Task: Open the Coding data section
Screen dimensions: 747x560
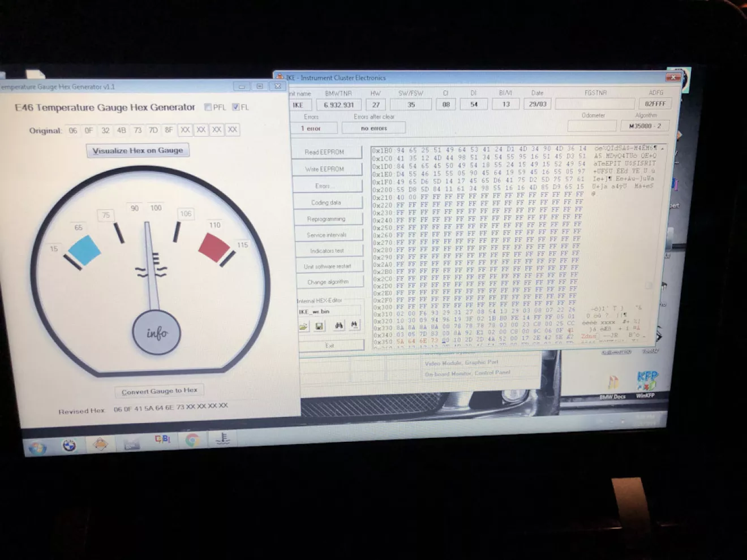Action: click(x=327, y=203)
